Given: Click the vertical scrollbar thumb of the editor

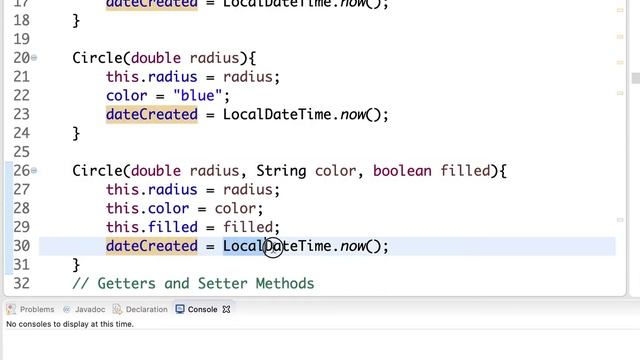Looking at the screenshot, I should [x=636, y=78].
